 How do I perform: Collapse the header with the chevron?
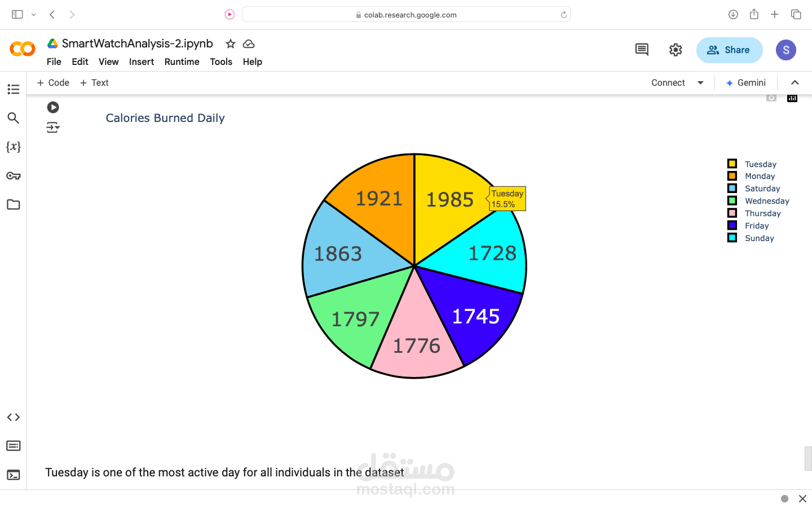795,82
